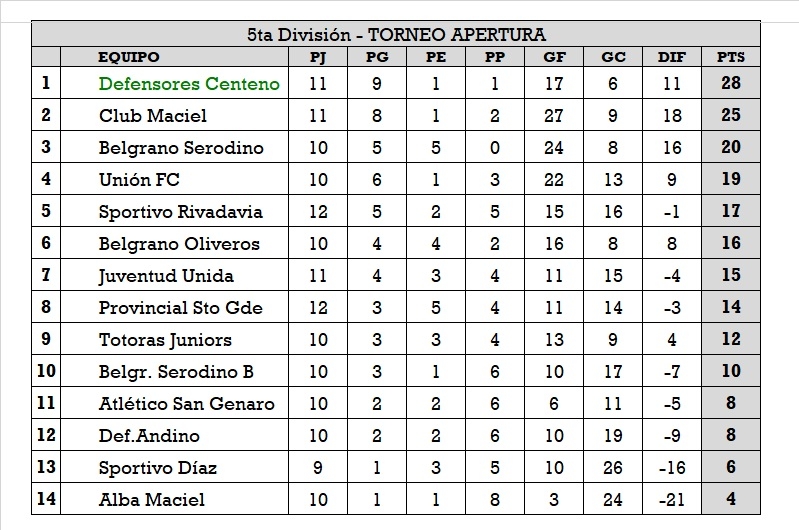Select the Unión FC team cell
This screenshot has width=799, height=530.
[x=139, y=180]
